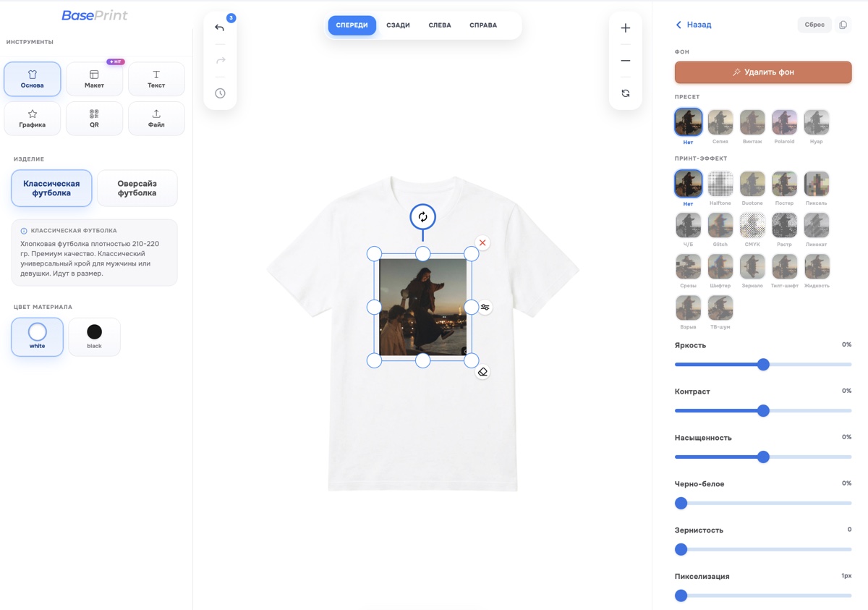
Task: Select the Графика star tool
Action: [x=33, y=119]
